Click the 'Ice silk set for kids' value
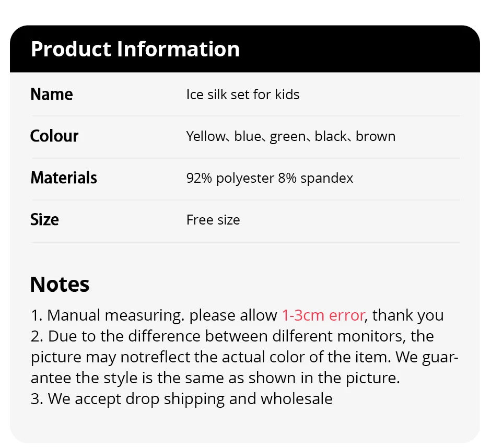Screen dimensions: 491x448 (243, 95)
